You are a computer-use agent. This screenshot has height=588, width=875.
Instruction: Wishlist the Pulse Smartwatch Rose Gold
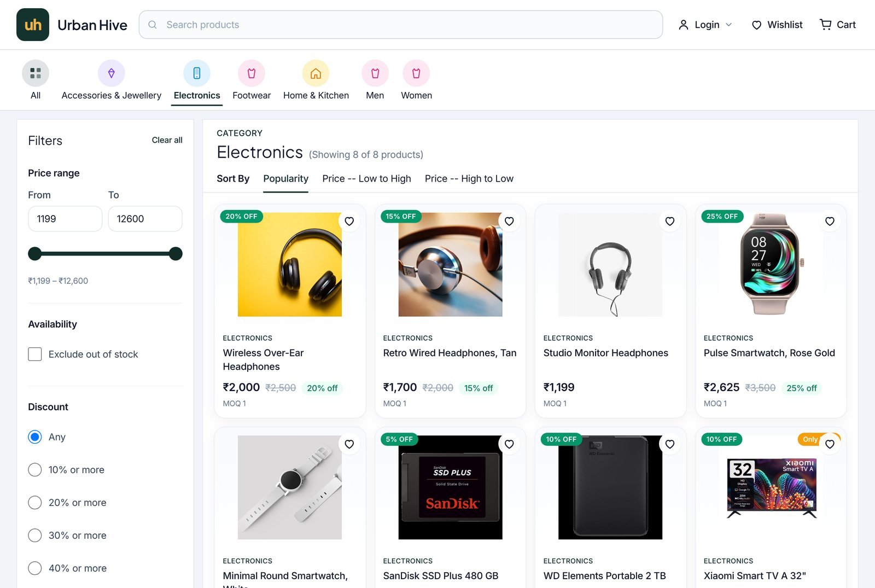[830, 221]
